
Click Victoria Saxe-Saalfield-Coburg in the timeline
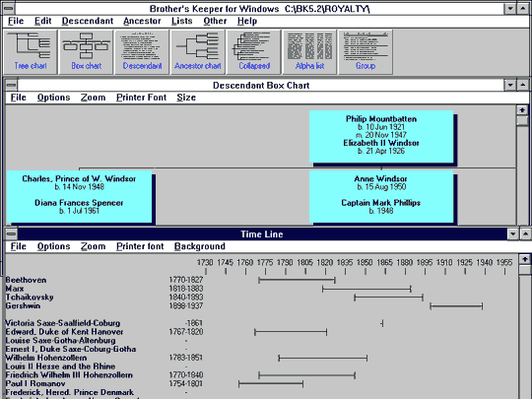63,323
